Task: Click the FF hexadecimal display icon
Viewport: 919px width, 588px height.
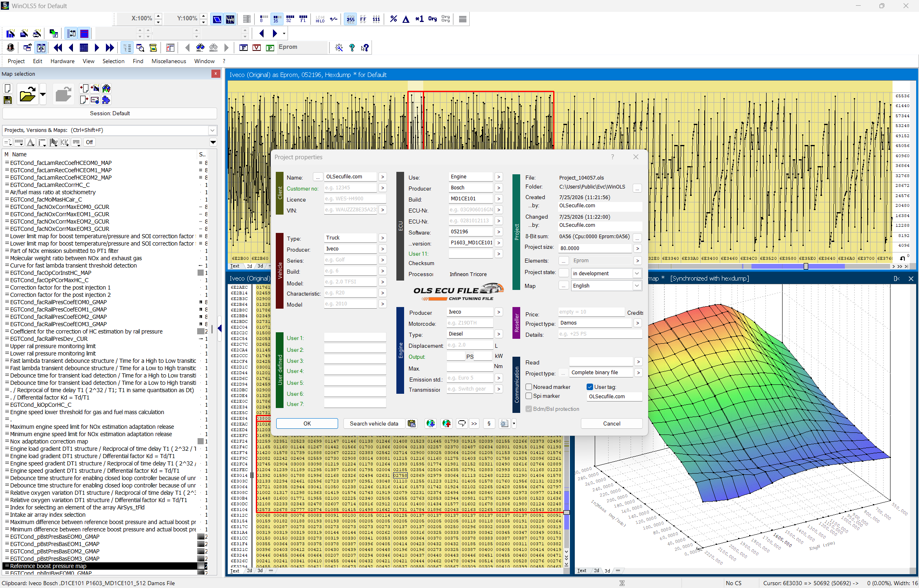Action: pos(363,19)
